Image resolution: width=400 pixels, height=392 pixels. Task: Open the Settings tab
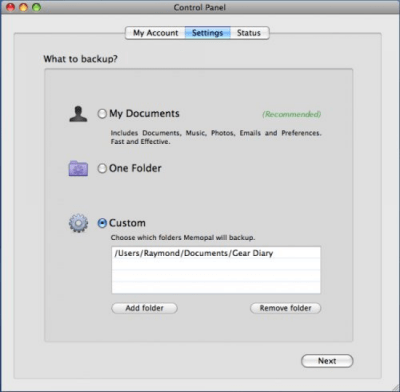(x=207, y=33)
